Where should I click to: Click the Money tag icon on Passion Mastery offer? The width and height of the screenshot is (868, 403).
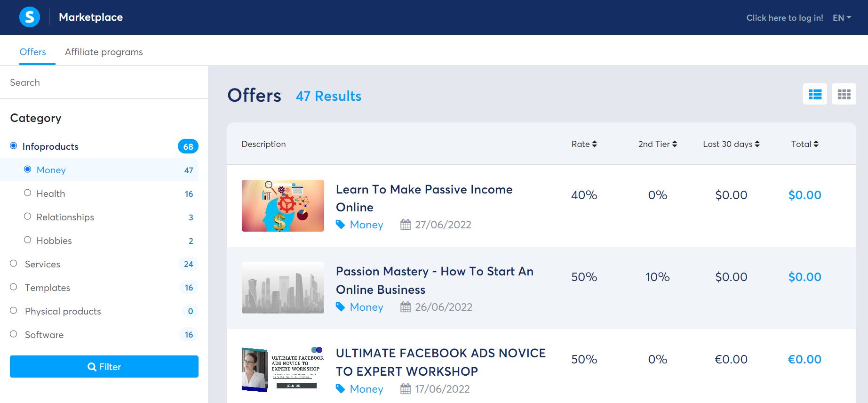[340, 307]
